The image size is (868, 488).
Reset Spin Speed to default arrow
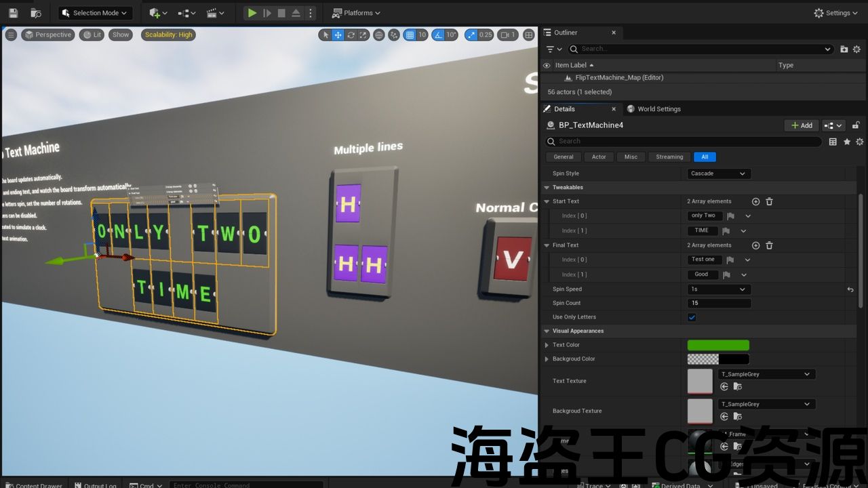(850, 289)
